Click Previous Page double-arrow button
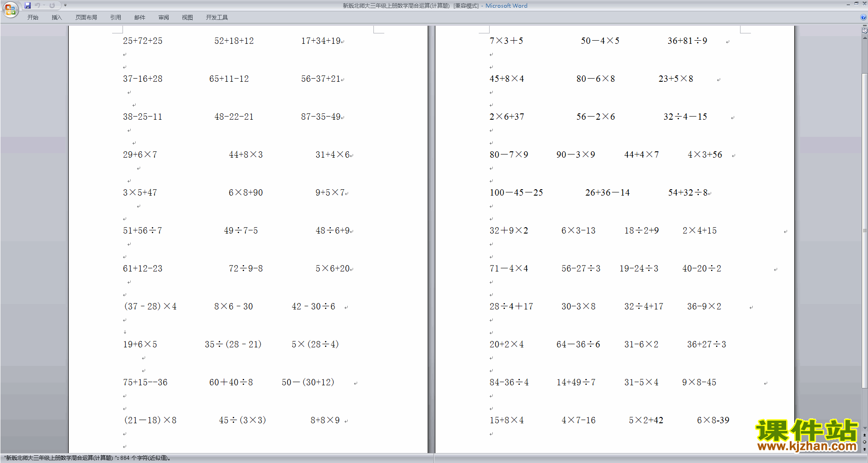868x463 pixels. click(864, 435)
